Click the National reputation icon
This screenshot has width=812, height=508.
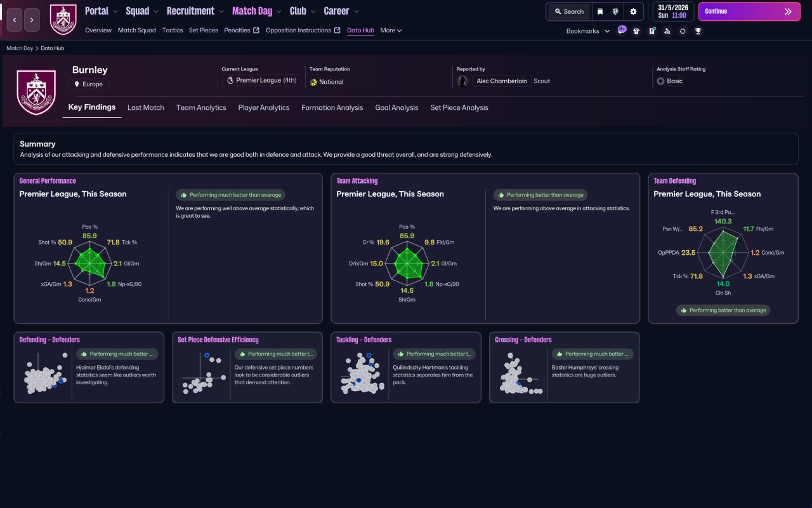pos(313,82)
